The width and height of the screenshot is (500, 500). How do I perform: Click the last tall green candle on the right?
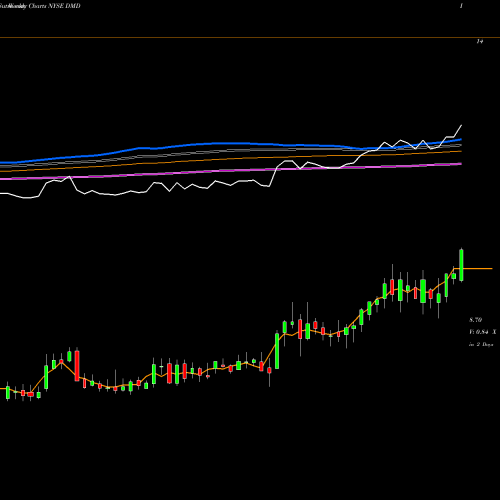461,265
